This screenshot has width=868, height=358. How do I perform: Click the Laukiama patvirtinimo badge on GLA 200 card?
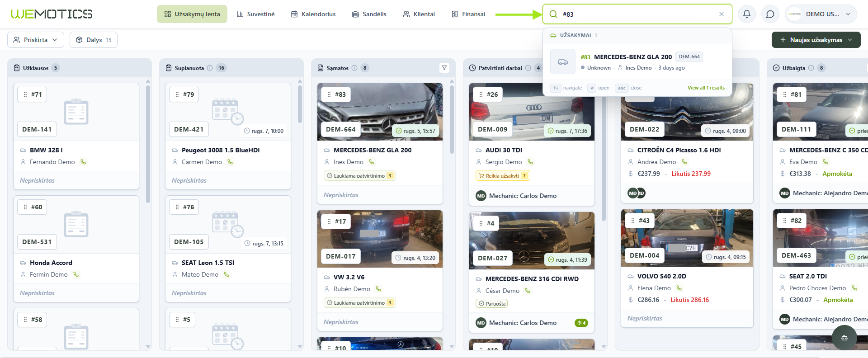tap(360, 176)
